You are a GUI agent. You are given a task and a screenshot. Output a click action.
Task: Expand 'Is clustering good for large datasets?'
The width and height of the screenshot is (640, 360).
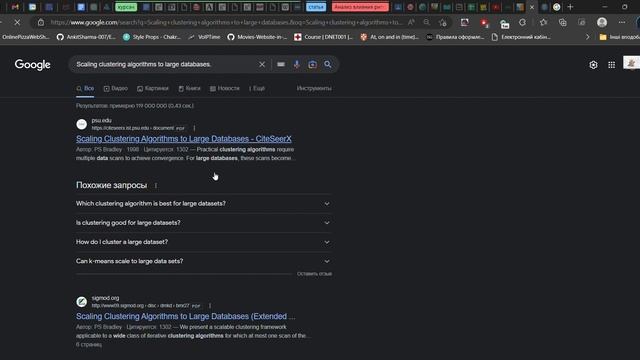[203, 223]
